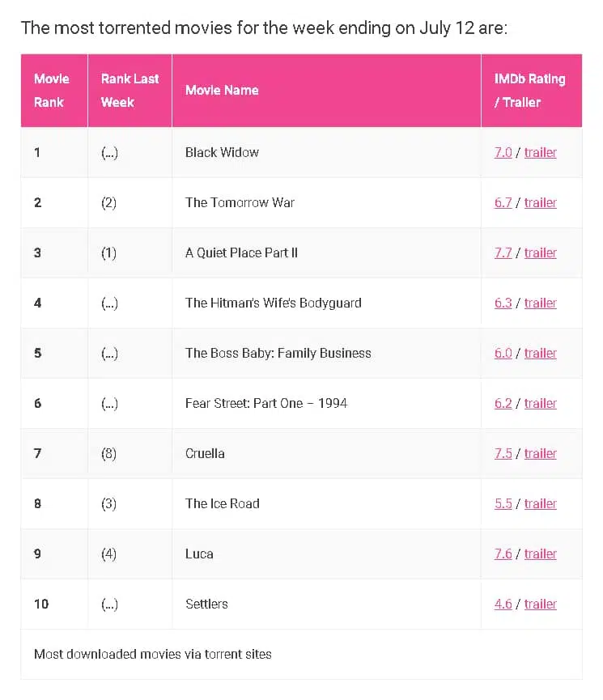Screen dimensions: 603x700
Task: Open the 7.5 IMDb rating for Cruella
Action: click(x=503, y=453)
